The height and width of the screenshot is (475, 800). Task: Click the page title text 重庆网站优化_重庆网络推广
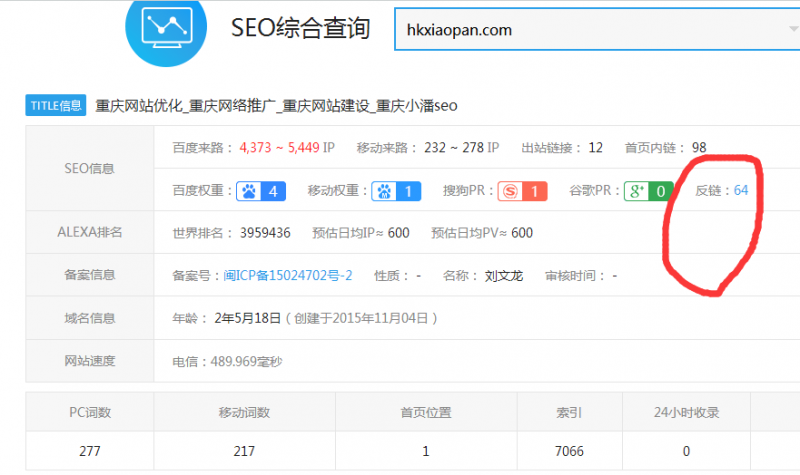[186, 106]
